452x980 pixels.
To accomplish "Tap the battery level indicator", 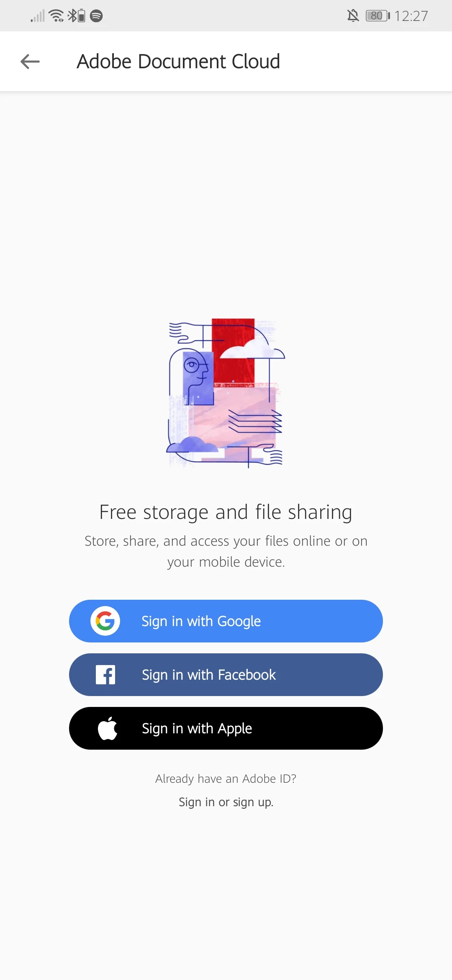I will point(378,16).
